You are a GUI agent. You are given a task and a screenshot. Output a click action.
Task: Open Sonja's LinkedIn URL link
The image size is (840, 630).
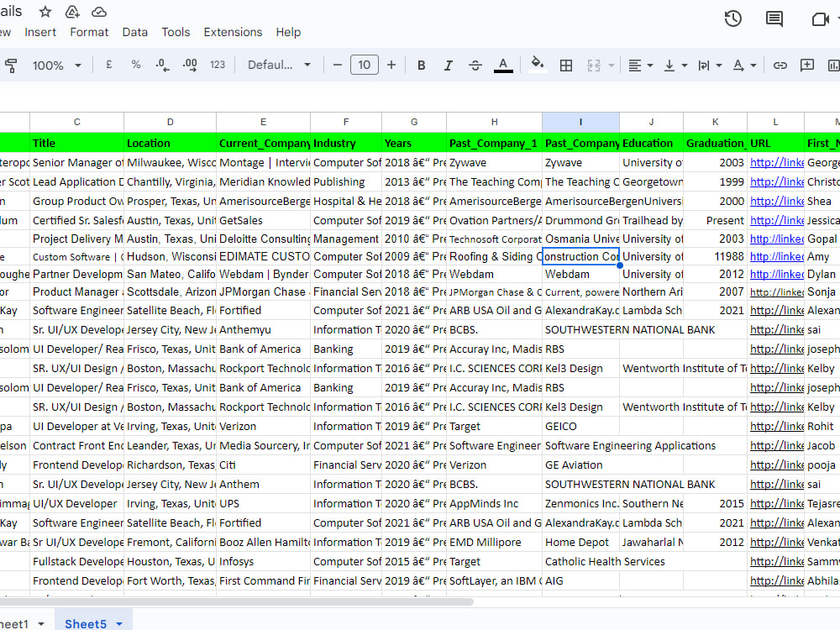point(777,292)
